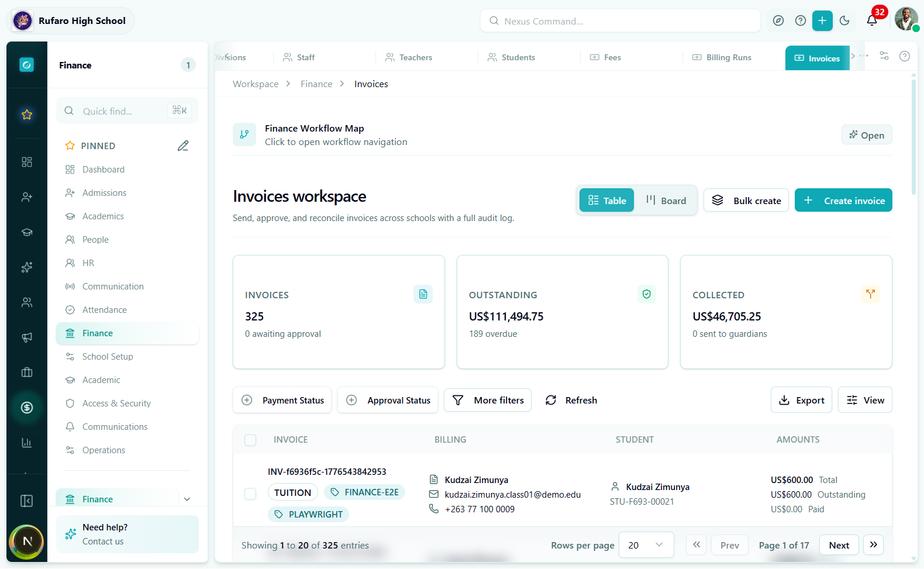Click Workspace breadcrumb link

pos(256,84)
